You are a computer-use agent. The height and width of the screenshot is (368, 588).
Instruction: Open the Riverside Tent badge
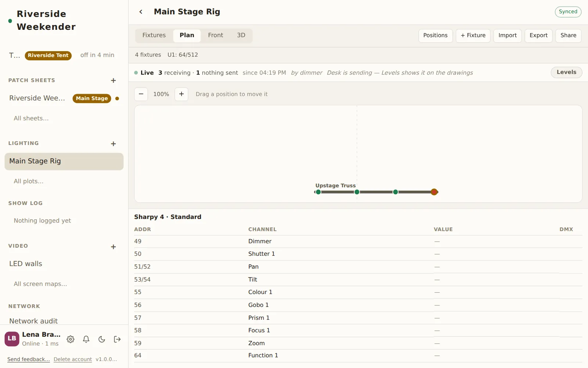[x=48, y=56]
